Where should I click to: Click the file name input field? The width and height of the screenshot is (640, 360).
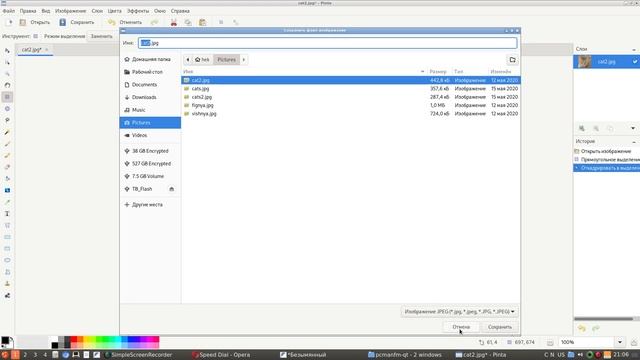pyautogui.click(x=327, y=43)
